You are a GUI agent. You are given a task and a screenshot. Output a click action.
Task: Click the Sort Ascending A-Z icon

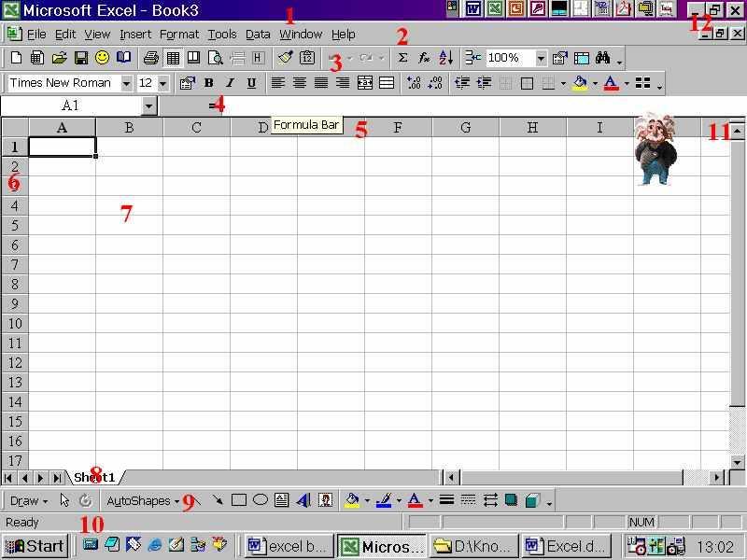445,58
